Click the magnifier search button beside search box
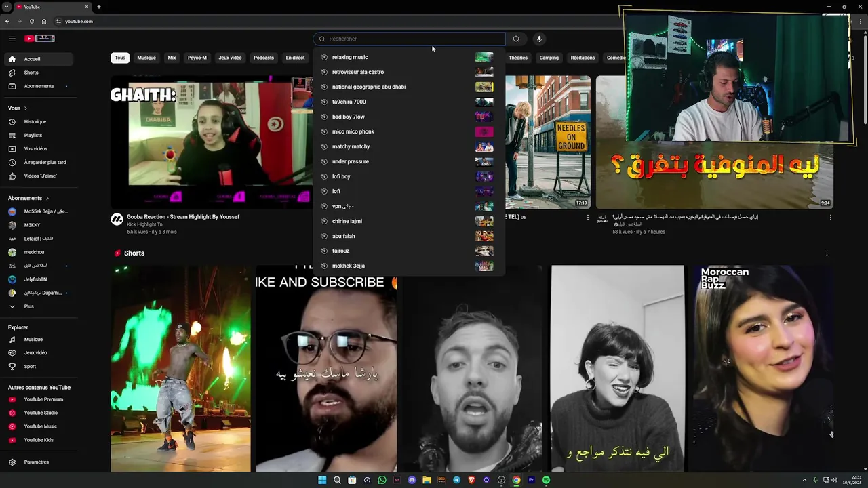The width and height of the screenshot is (868, 488). click(x=516, y=39)
